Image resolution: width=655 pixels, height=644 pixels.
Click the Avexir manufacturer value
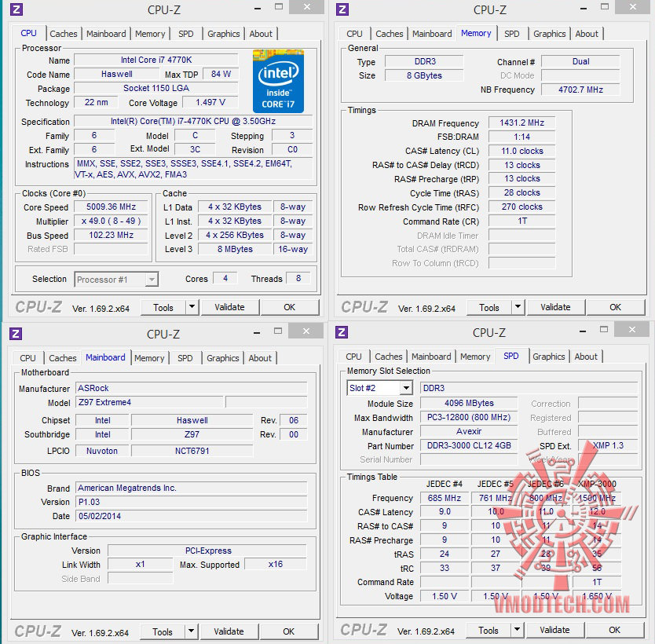point(469,431)
